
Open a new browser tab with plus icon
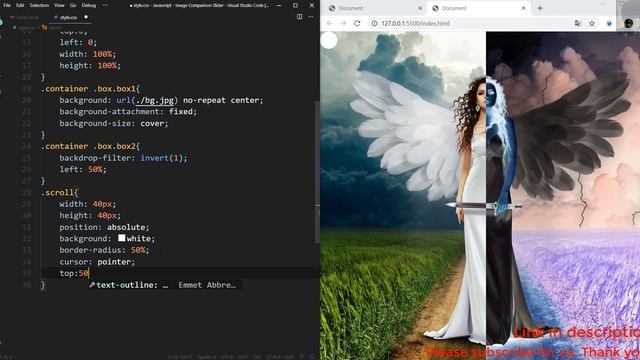pos(540,8)
